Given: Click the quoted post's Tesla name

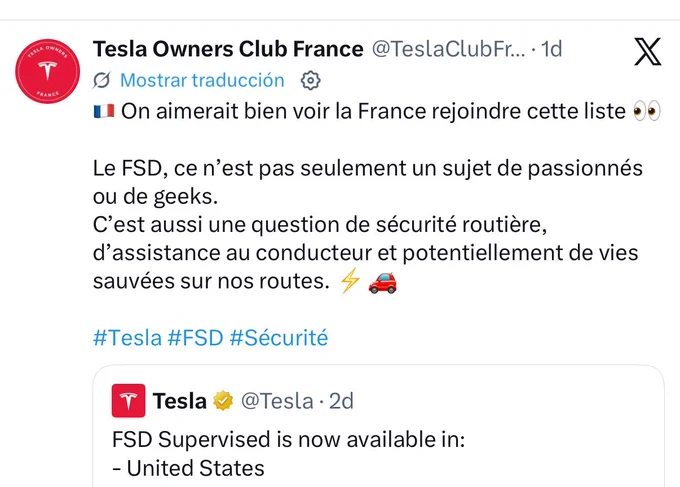Looking at the screenshot, I should click(x=180, y=401).
